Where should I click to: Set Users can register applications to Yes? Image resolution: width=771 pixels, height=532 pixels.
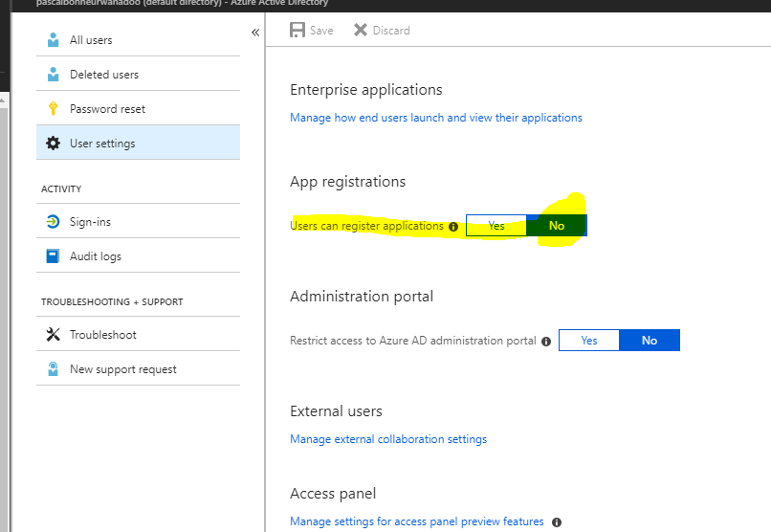[496, 226]
